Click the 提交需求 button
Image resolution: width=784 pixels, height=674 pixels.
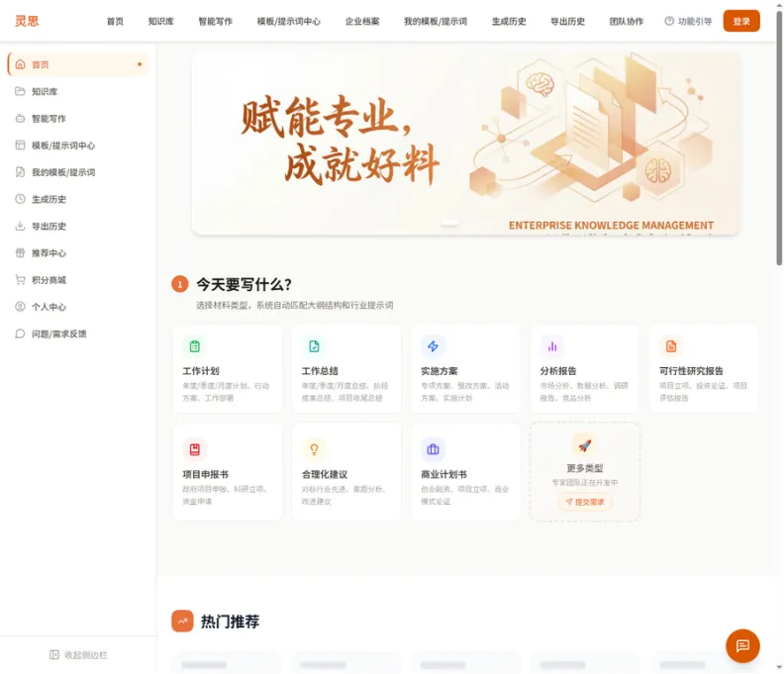click(584, 502)
